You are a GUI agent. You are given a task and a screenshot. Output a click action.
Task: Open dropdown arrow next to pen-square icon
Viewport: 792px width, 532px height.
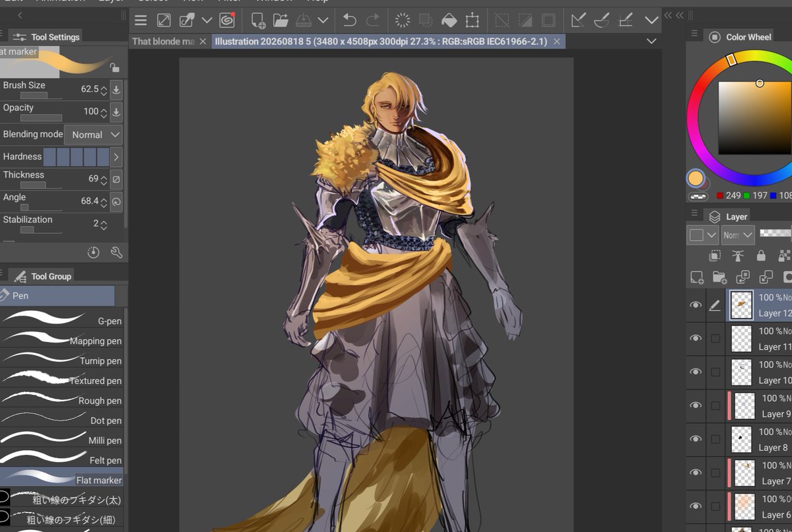point(207,20)
